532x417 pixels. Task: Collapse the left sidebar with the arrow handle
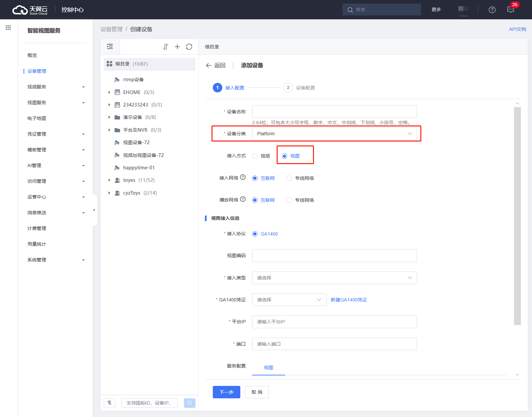tap(94, 210)
